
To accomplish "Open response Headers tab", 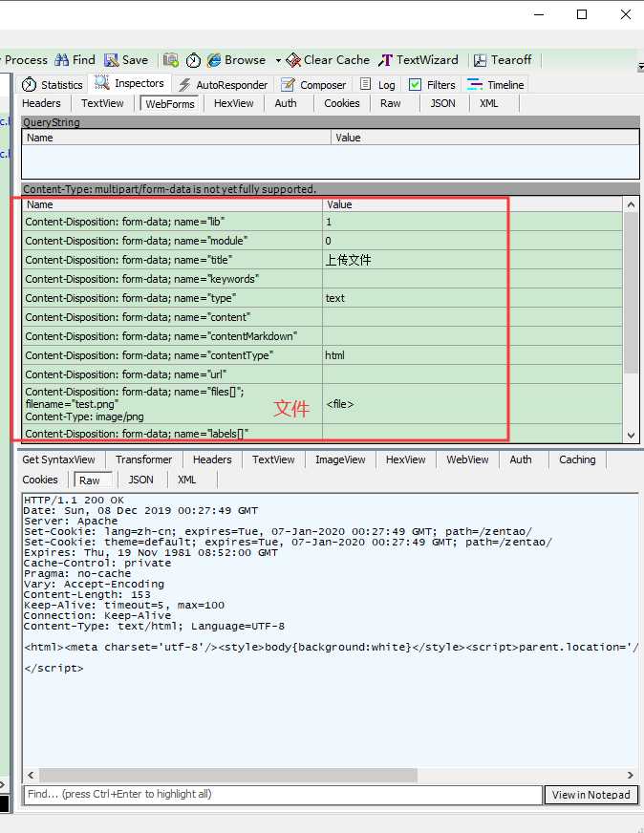I will [x=212, y=459].
